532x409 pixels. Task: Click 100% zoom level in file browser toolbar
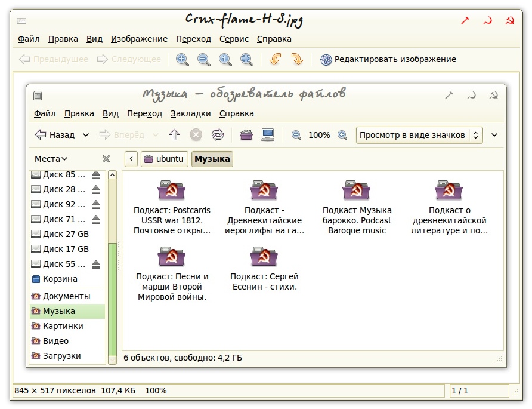pyautogui.click(x=319, y=135)
